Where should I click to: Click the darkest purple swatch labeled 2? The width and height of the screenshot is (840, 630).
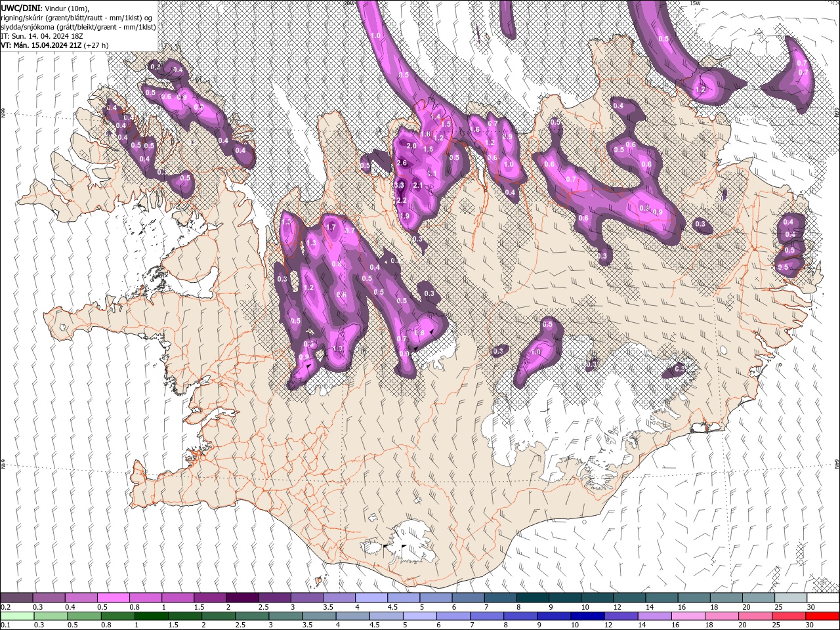click(x=242, y=598)
